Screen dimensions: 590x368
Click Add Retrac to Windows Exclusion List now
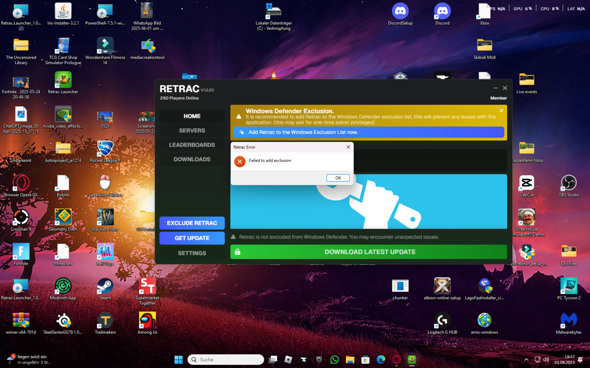pos(368,132)
